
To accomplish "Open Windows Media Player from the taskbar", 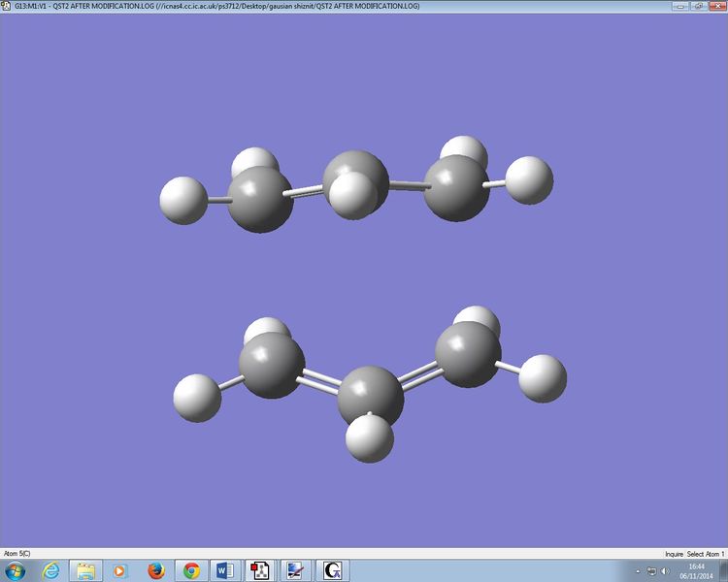I will [x=119, y=570].
